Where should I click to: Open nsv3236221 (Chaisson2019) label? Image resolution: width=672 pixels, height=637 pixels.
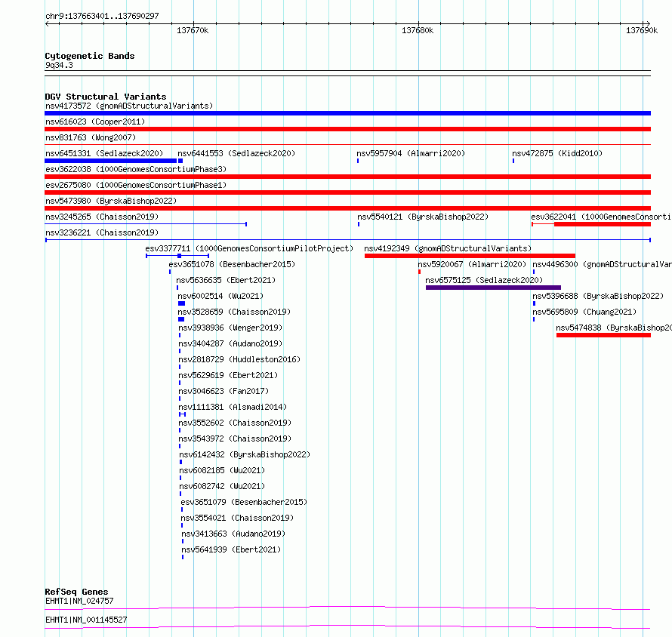pos(102,232)
